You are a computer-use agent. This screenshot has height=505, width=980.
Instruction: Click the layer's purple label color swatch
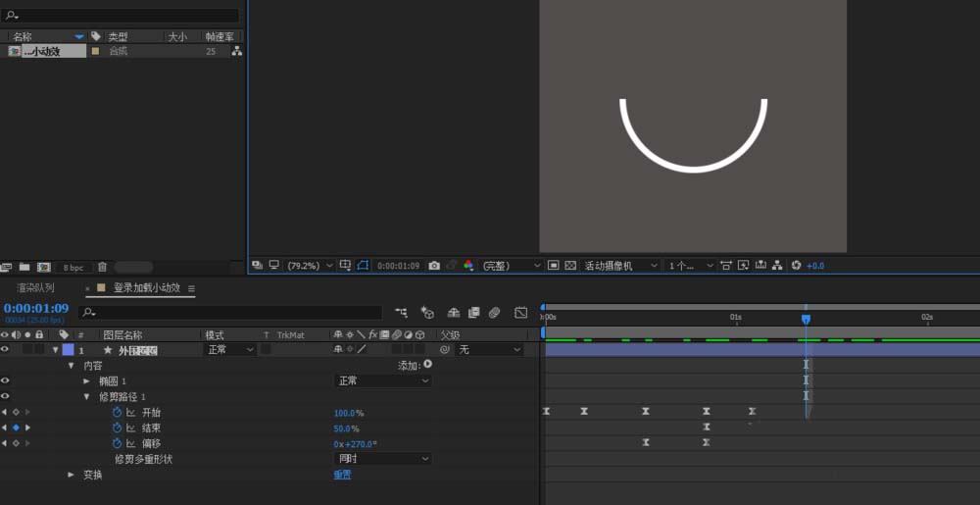(68, 349)
